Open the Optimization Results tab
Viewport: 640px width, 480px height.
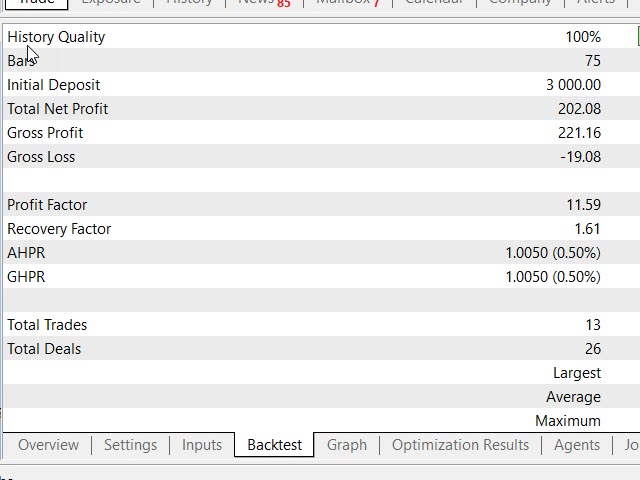[460, 445]
